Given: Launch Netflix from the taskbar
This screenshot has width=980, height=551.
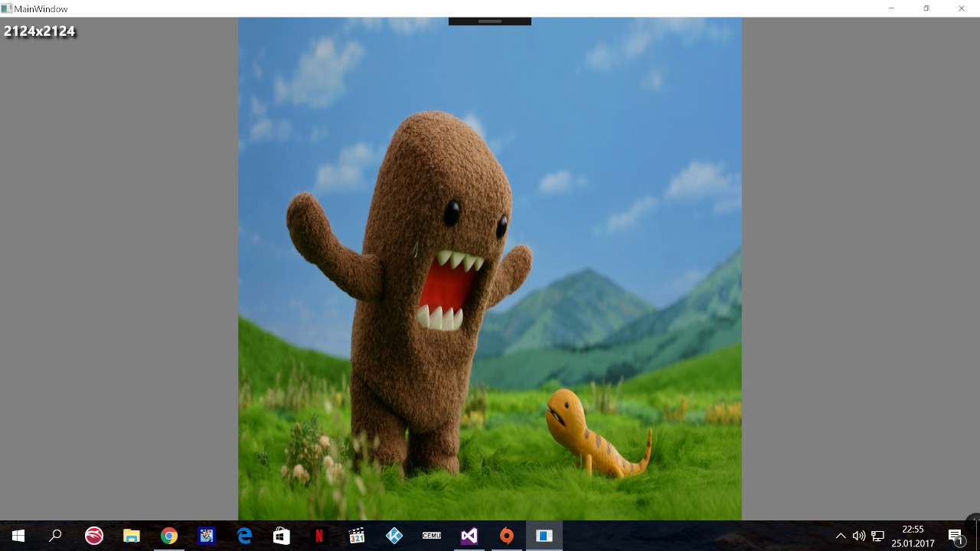Looking at the screenshot, I should click(x=319, y=536).
